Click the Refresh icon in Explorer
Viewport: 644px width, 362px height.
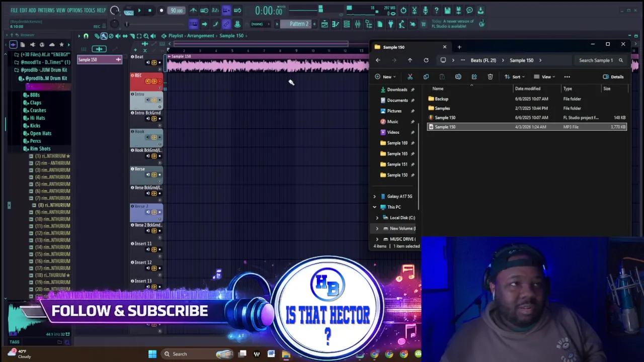426,60
